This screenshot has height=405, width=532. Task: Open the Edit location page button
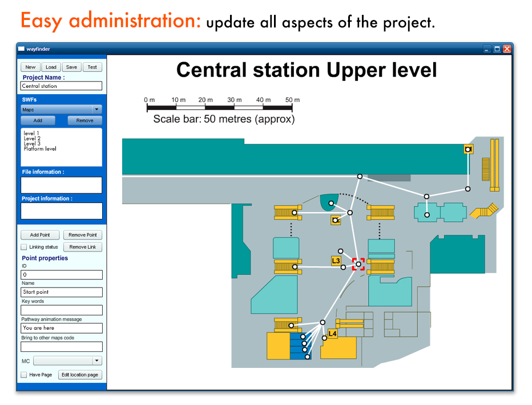click(x=80, y=375)
